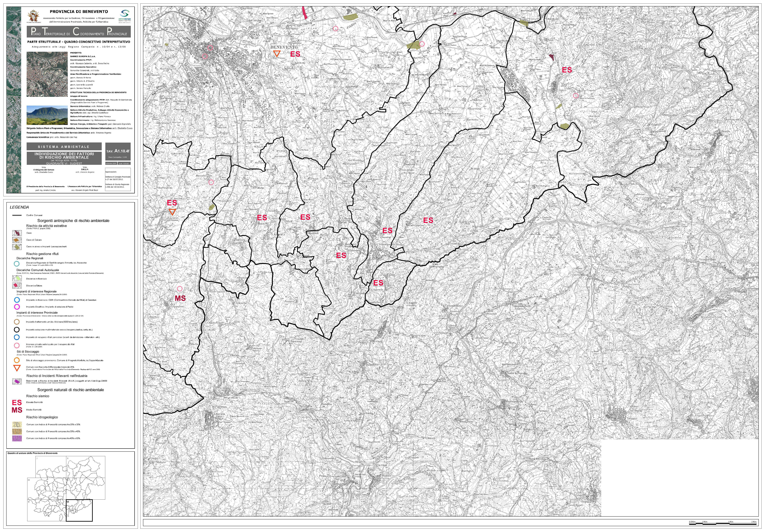Screen dimensions: 765x532
Task: Click the Parte Strutturale - Quadro Conoscitivo Interpretativo line
Action: click(x=79, y=42)
